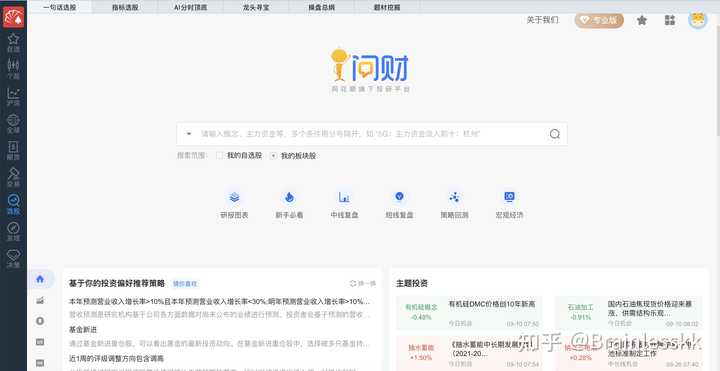Open news 有机硅DMC价格创10年新高

tap(492, 304)
